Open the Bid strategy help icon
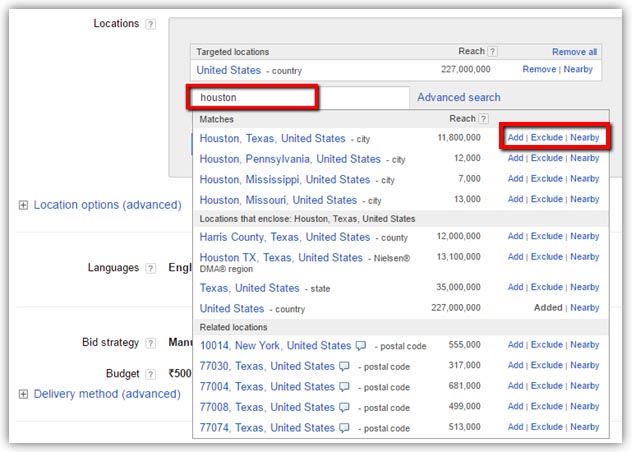The image size is (632, 452). pos(150,343)
